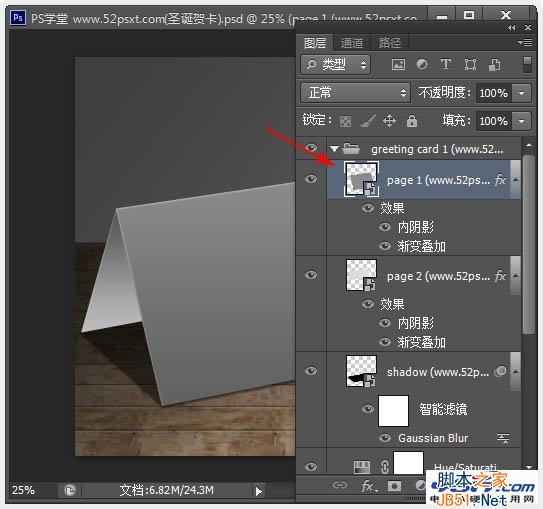Open the Layers panel flyout menu
Viewport: 543px width, 509px height.
tap(525, 42)
